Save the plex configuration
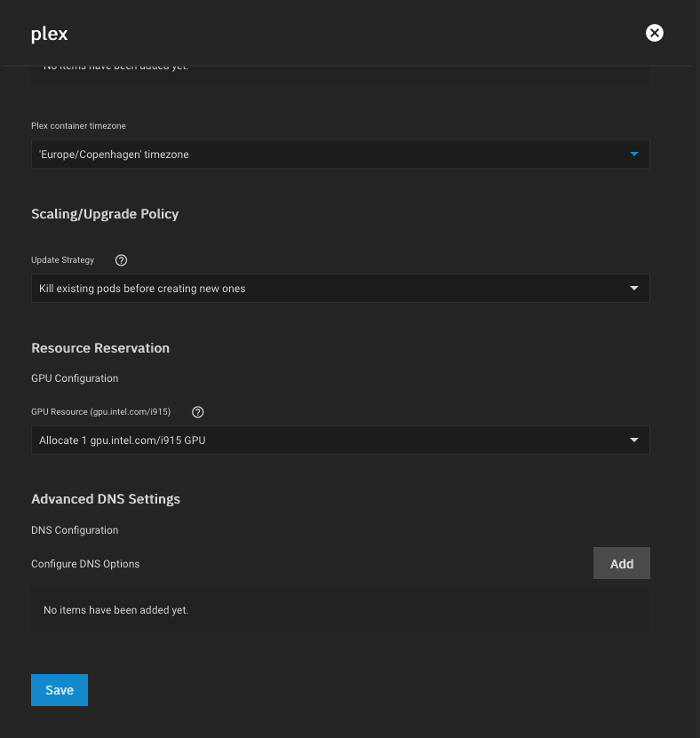Image resolution: width=700 pixels, height=738 pixels. pos(60,690)
